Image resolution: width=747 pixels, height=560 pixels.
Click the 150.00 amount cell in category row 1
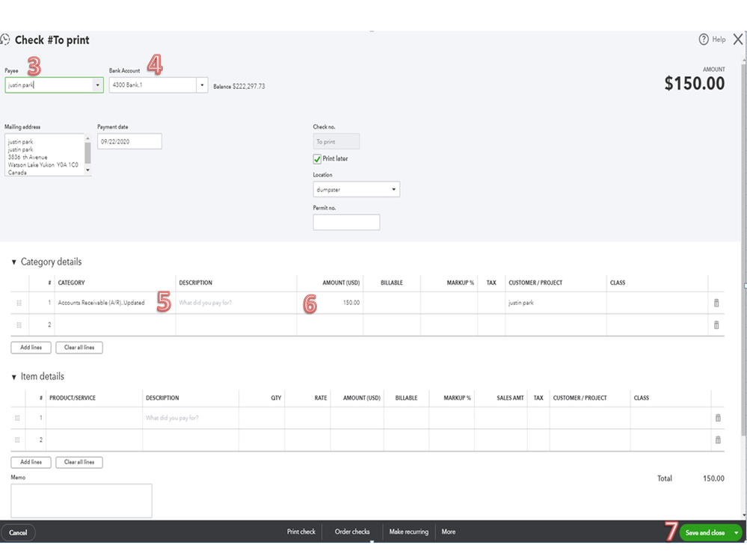tap(331, 303)
